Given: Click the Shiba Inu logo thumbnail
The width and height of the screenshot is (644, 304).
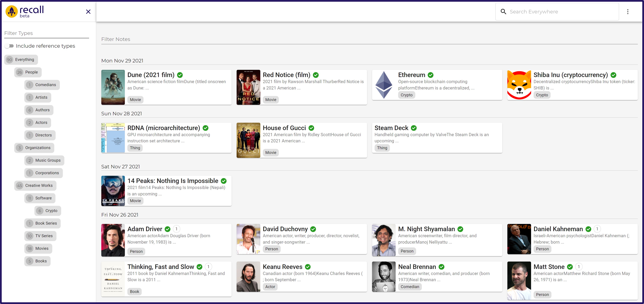Looking at the screenshot, I should pos(519,85).
